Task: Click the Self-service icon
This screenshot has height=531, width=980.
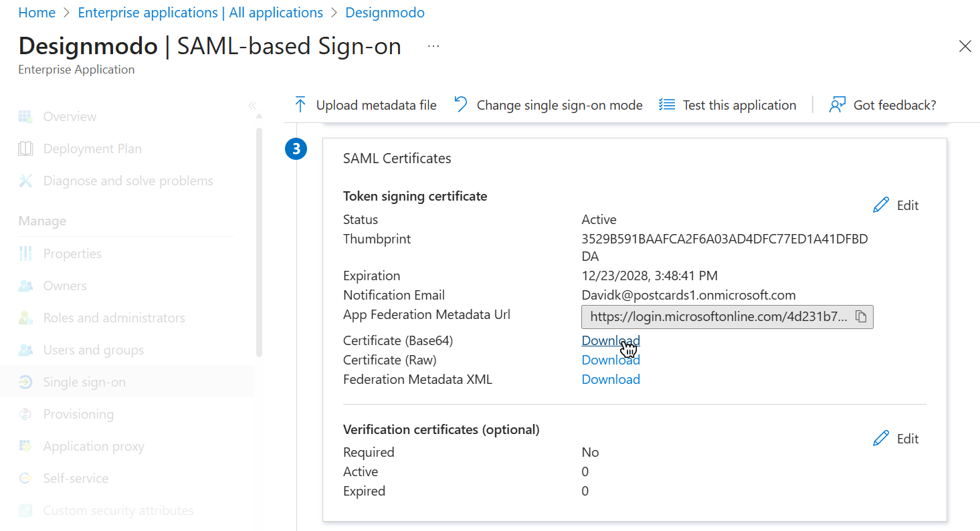Action: [25, 478]
